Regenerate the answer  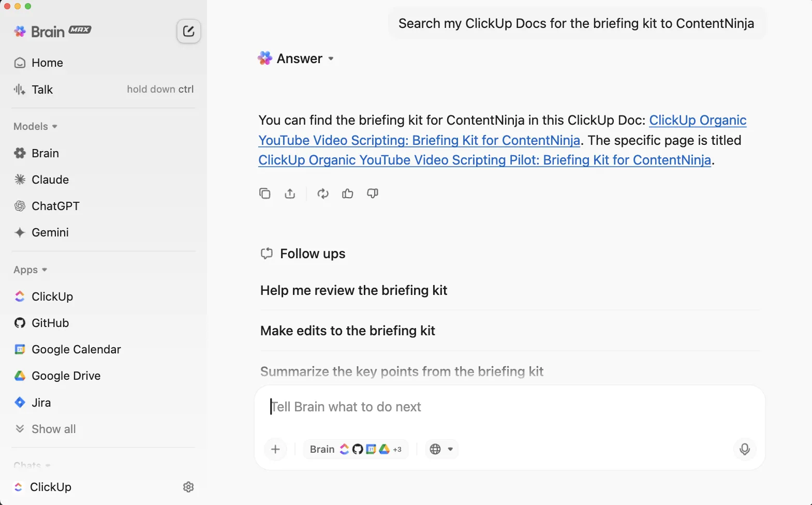[x=323, y=194]
